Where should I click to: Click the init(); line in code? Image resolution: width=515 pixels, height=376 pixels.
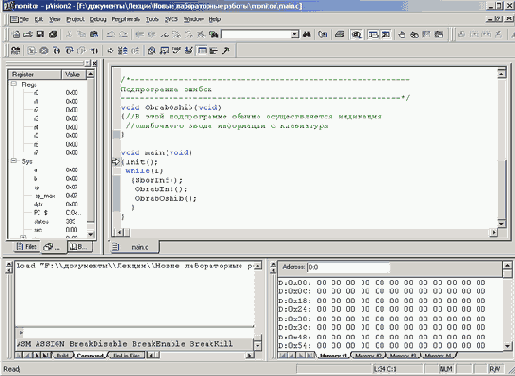[x=140, y=162]
